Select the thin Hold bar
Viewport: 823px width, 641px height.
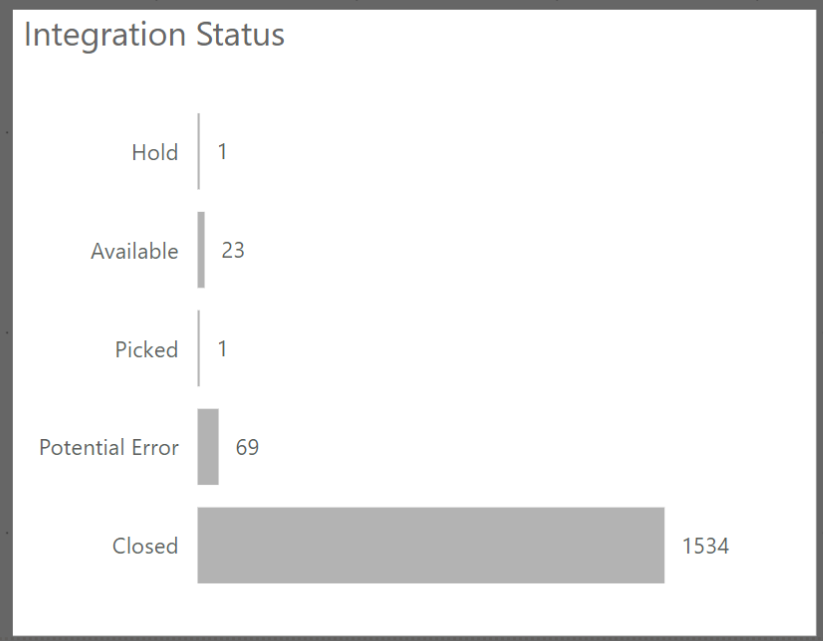[198, 152]
